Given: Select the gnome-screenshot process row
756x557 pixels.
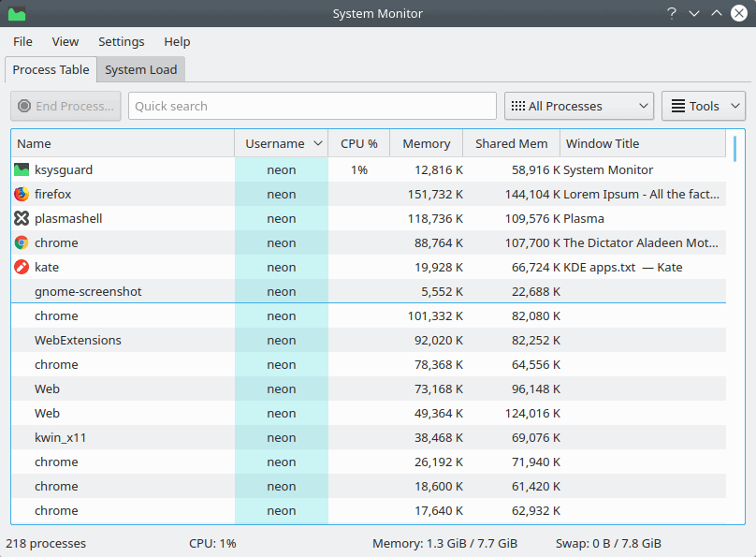Looking at the screenshot, I should click(369, 291).
